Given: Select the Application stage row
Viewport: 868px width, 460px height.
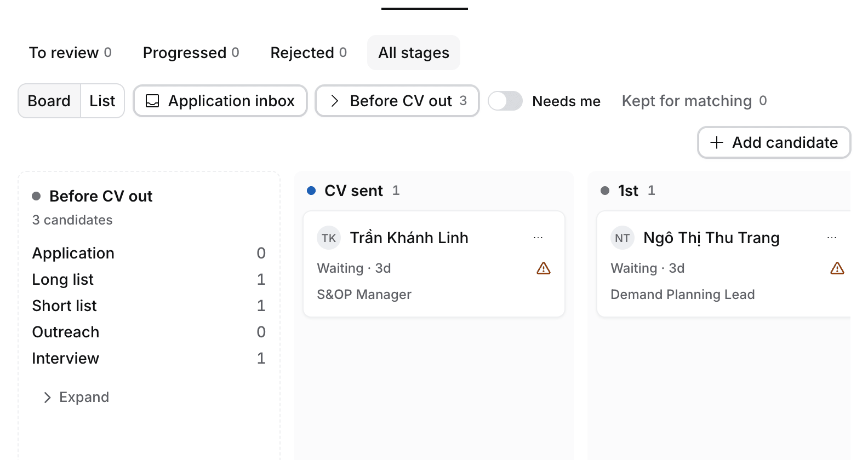Looking at the screenshot, I should [149, 253].
